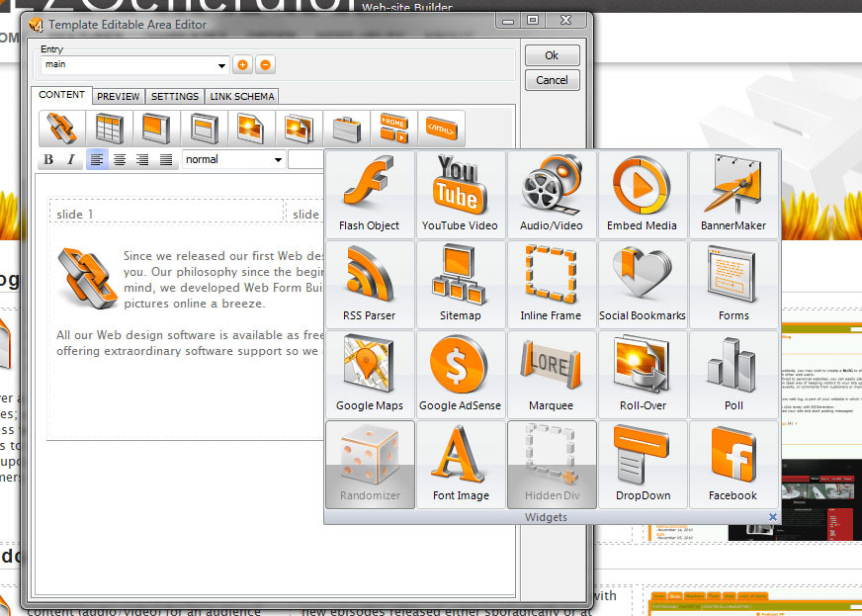
Task: Set paragraph alignment to left
Action: click(x=97, y=159)
